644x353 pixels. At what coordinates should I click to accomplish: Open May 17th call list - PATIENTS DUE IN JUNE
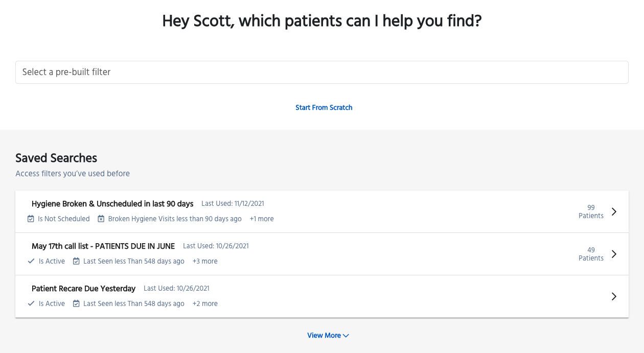(x=103, y=246)
